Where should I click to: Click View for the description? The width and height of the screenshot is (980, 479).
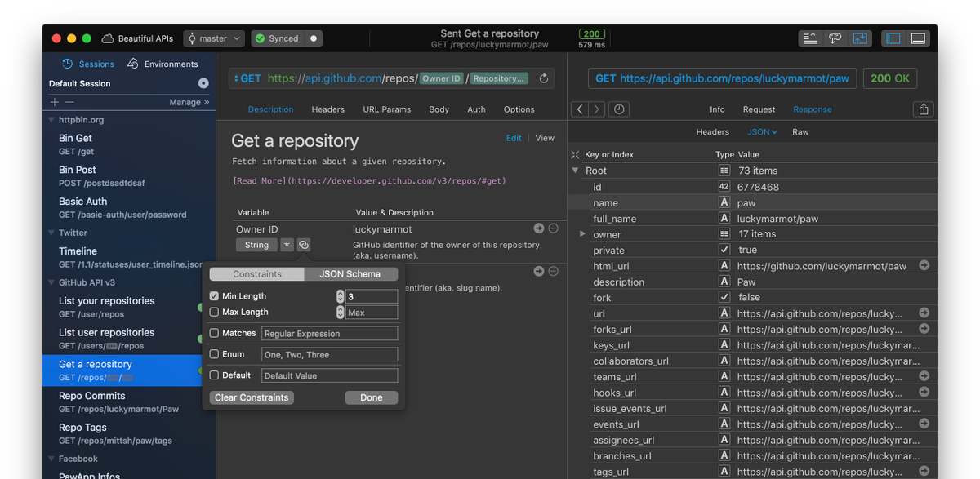(x=545, y=138)
